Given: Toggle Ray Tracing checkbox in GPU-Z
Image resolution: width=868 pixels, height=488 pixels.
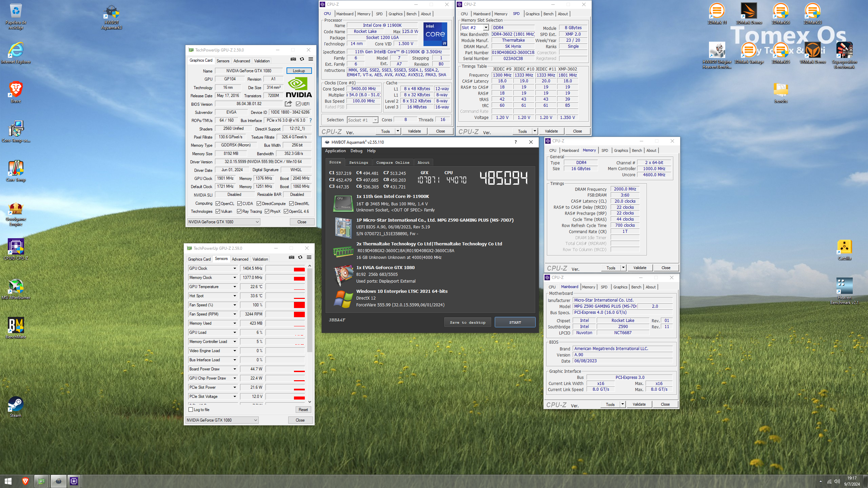Looking at the screenshot, I should pos(239,211).
